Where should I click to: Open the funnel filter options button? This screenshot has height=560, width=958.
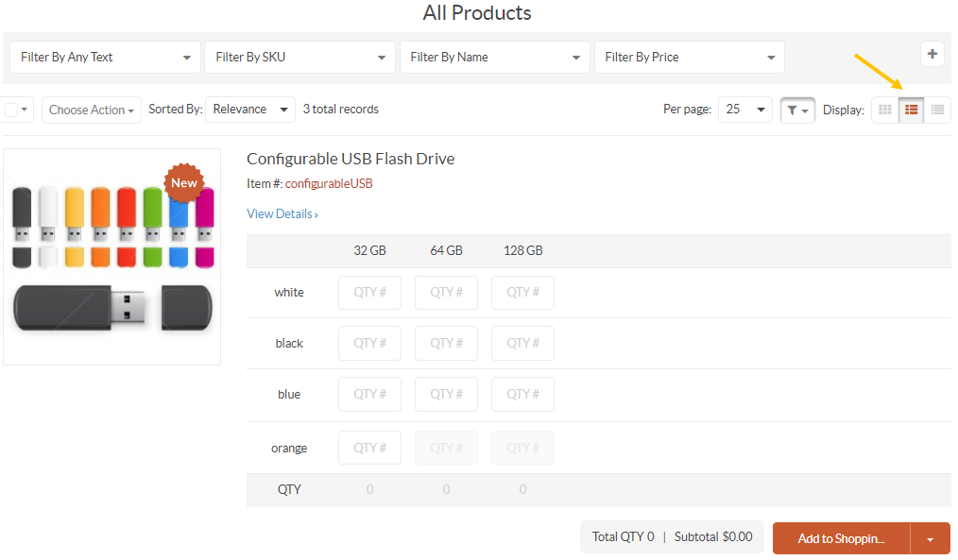[797, 110]
